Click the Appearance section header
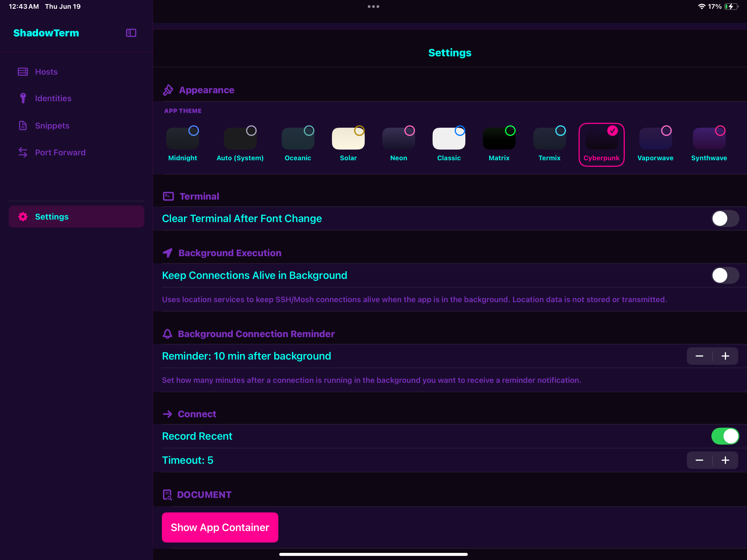Image resolution: width=747 pixels, height=560 pixels. 207,90
